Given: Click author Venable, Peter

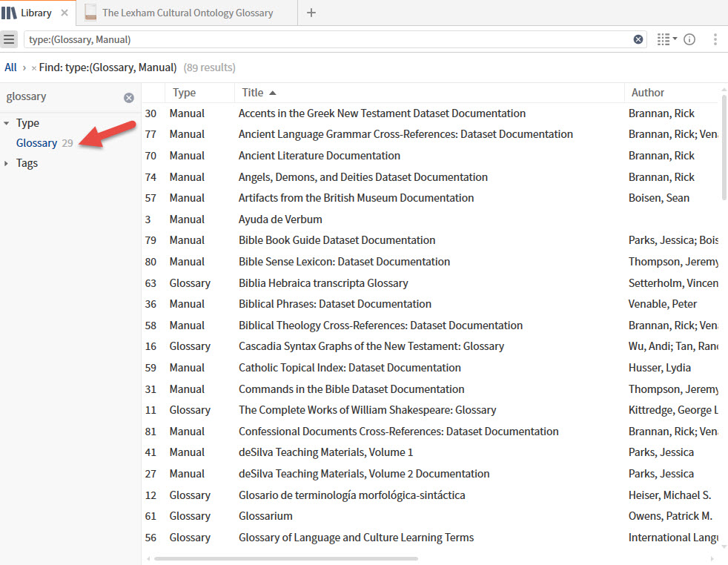Looking at the screenshot, I should click(662, 304).
